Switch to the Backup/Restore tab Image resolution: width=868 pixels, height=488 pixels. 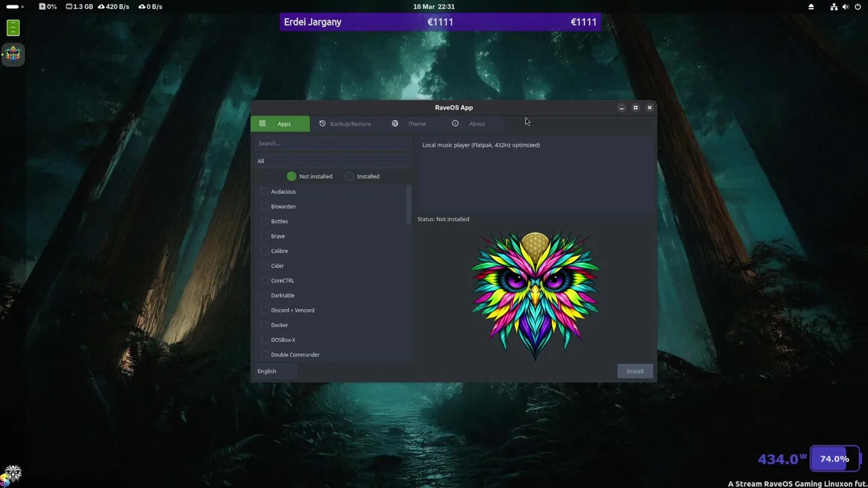coord(344,123)
